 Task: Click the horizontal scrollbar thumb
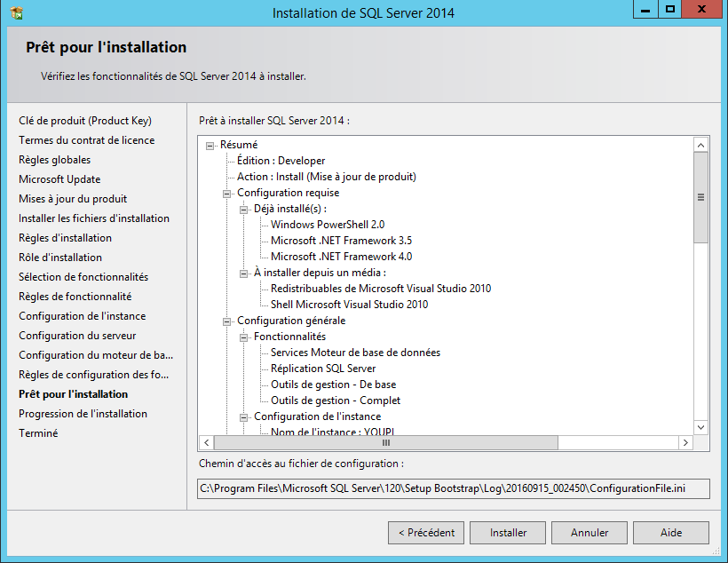click(x=386, y=443)
